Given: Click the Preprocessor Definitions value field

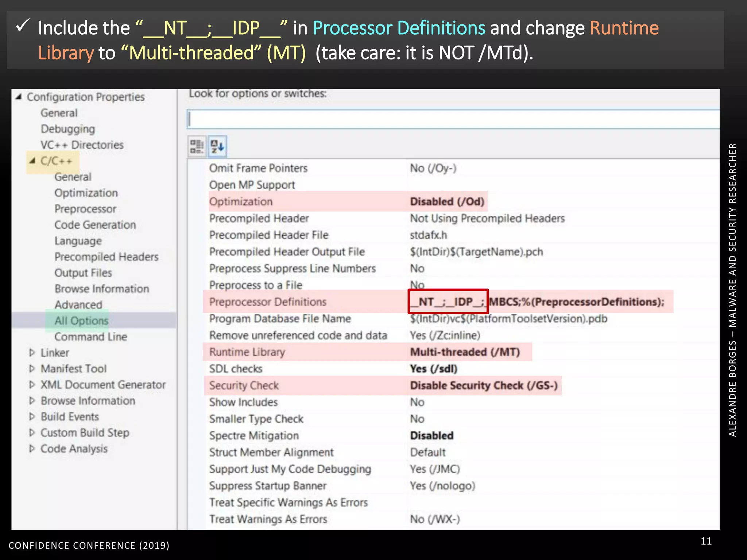Looking at the screenshot, I should (x=537, y=302).
